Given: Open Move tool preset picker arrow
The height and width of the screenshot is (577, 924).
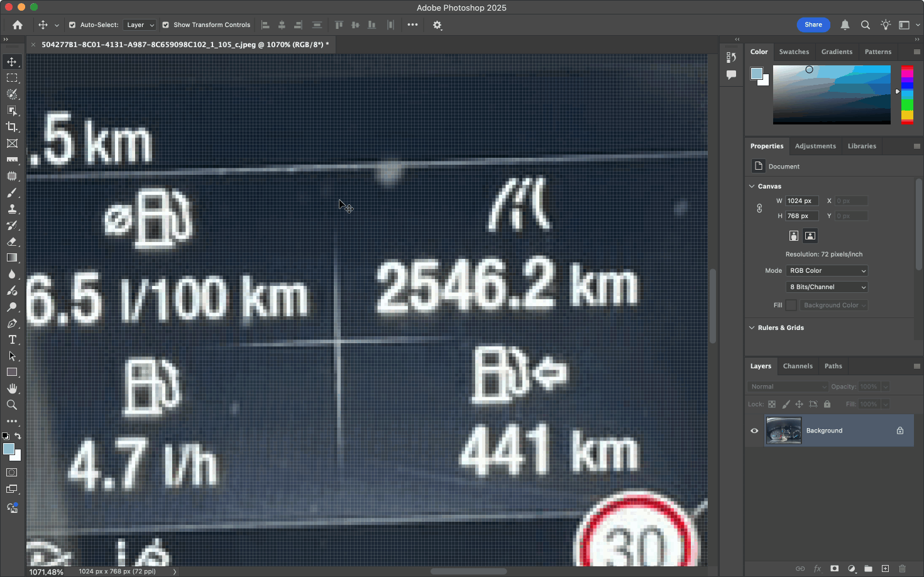Looking at the screenshot, I should click(57, 25).
